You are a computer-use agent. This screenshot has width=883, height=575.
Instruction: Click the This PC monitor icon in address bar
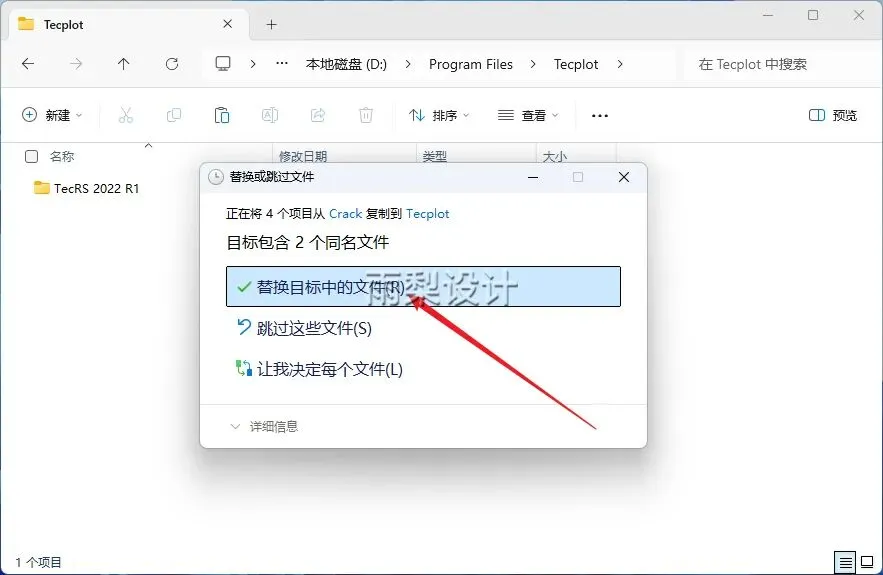223,64
